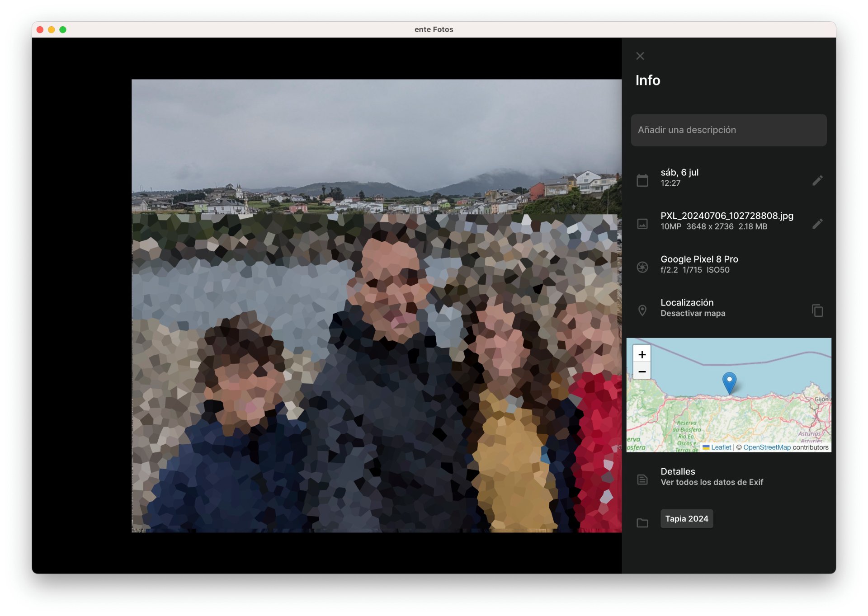Click the Leaflet attribution link
Viewport: 868px width, 616px height.
point(721,447)
